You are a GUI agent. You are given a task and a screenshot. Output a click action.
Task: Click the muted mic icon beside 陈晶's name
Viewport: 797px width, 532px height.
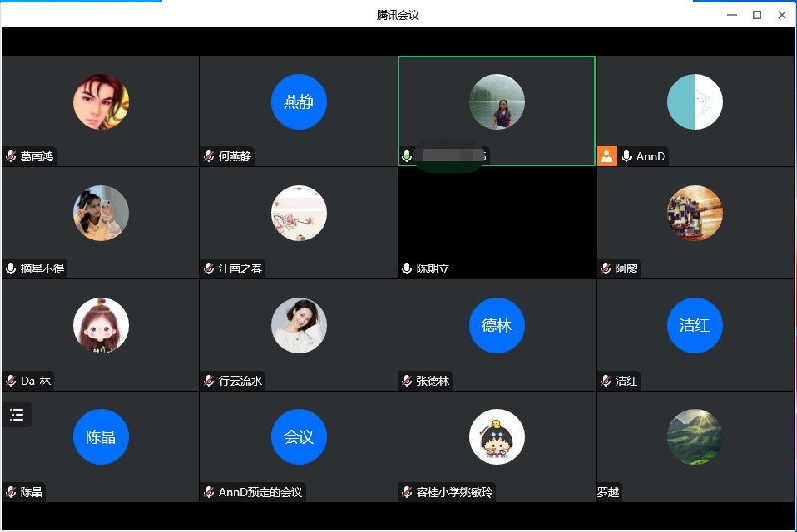(x=11, y=492)
